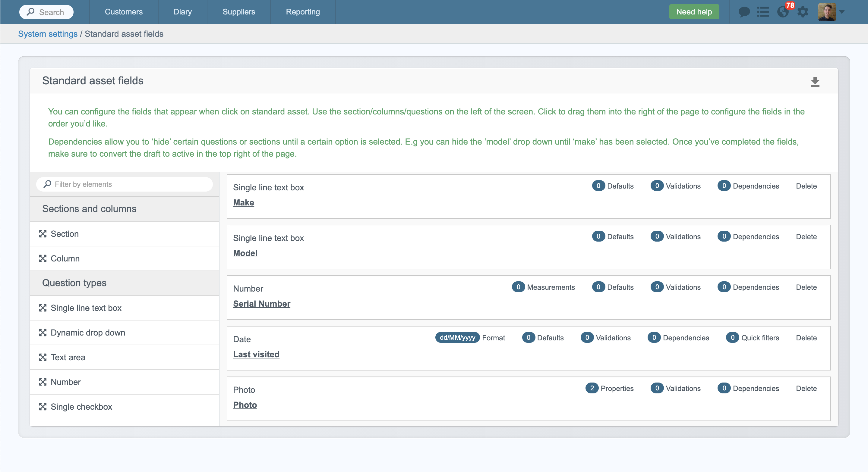
Task: Expand the user profile dropdown arrow
Action: click(x=842, y=12)
